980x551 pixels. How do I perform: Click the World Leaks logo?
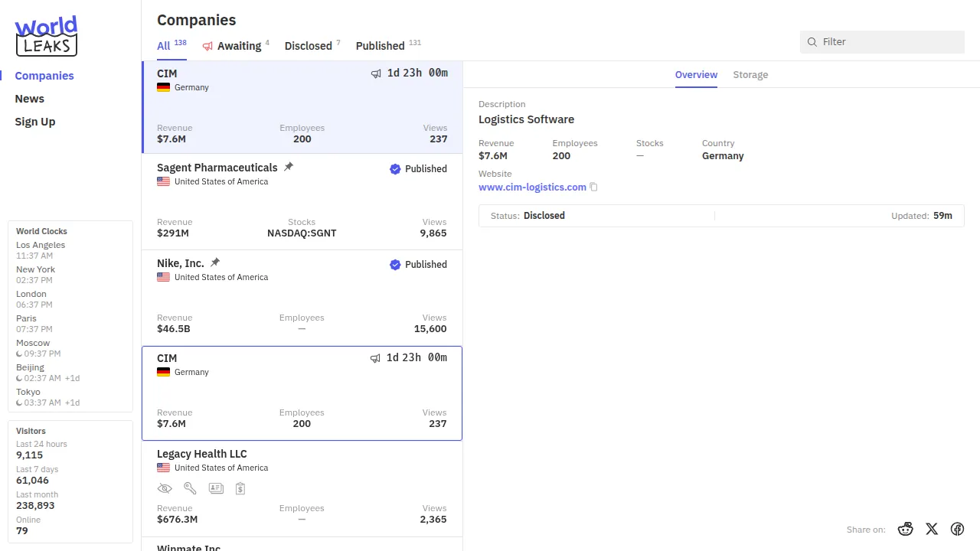[47, 36]
